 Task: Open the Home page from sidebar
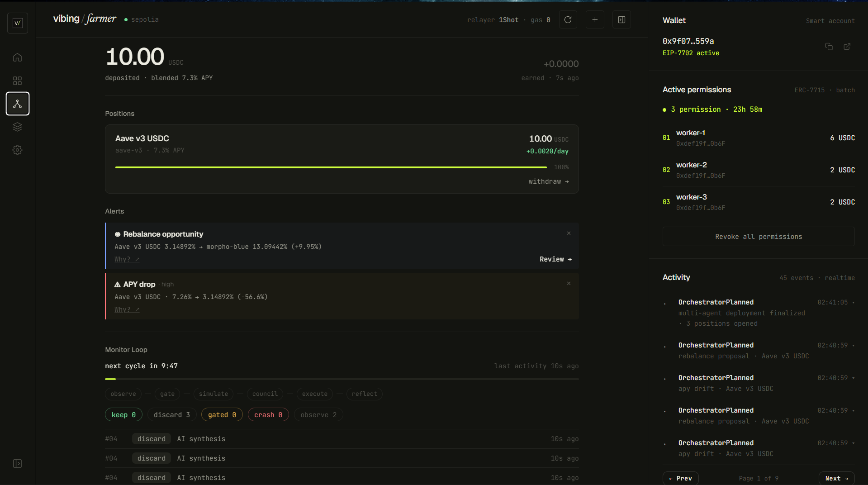tap(17, 57)
